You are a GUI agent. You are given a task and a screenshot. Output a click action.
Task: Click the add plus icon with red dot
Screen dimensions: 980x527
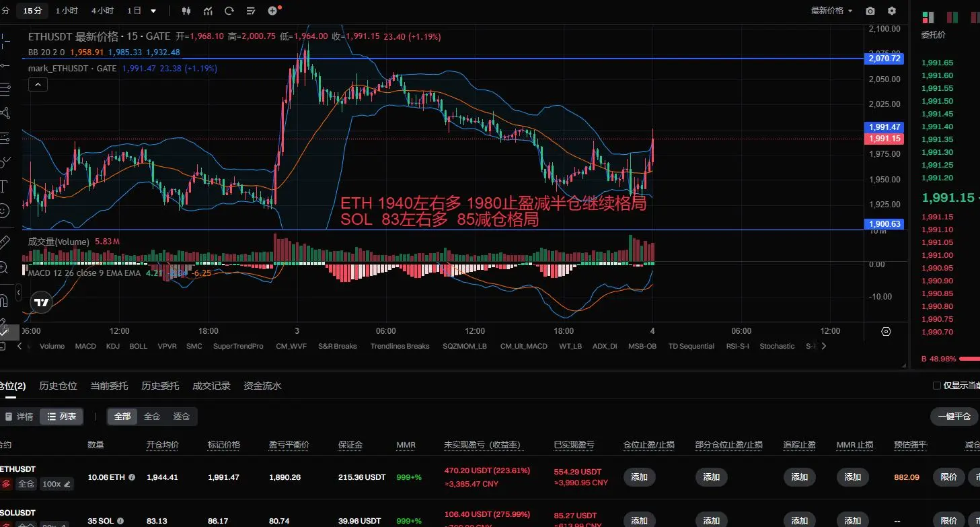[x=273, y=11]
